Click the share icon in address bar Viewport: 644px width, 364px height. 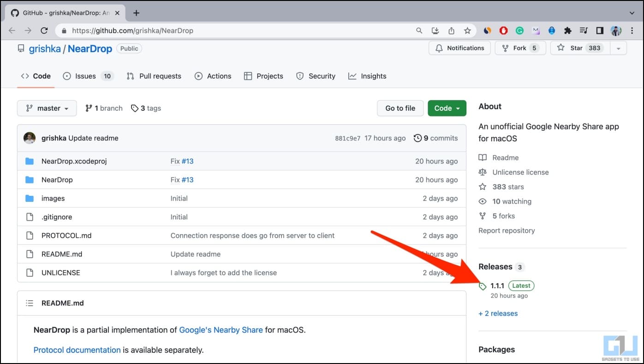451,30
